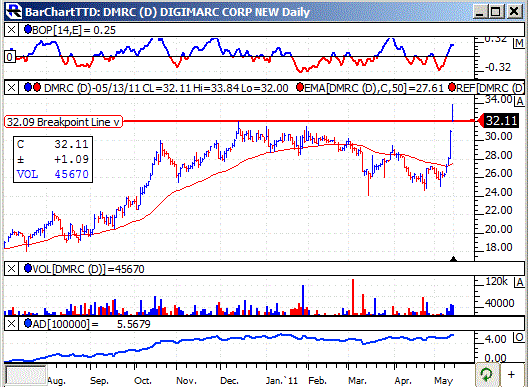This screenshot has height=387, width=528.
Task: Click the black triangle date marker
Action: pyautogui.click(x=454, y=259)
